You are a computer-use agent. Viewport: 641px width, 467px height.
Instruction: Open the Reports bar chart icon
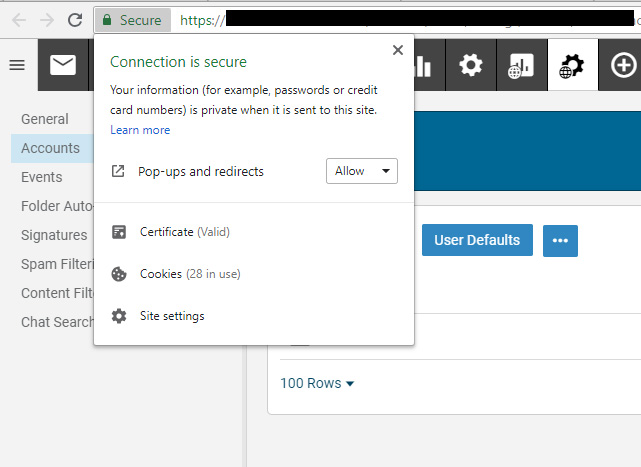point(422,66)
